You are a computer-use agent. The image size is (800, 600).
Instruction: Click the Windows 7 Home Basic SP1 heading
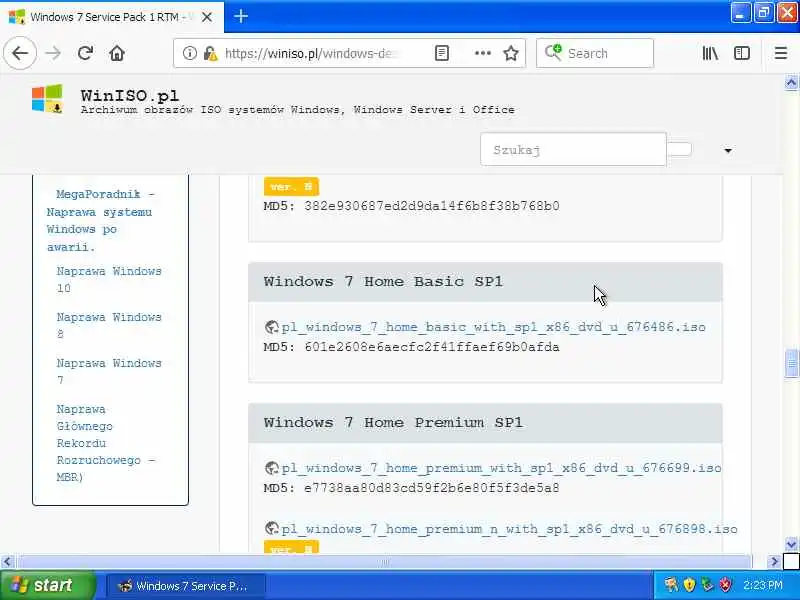tap(383, 281)
